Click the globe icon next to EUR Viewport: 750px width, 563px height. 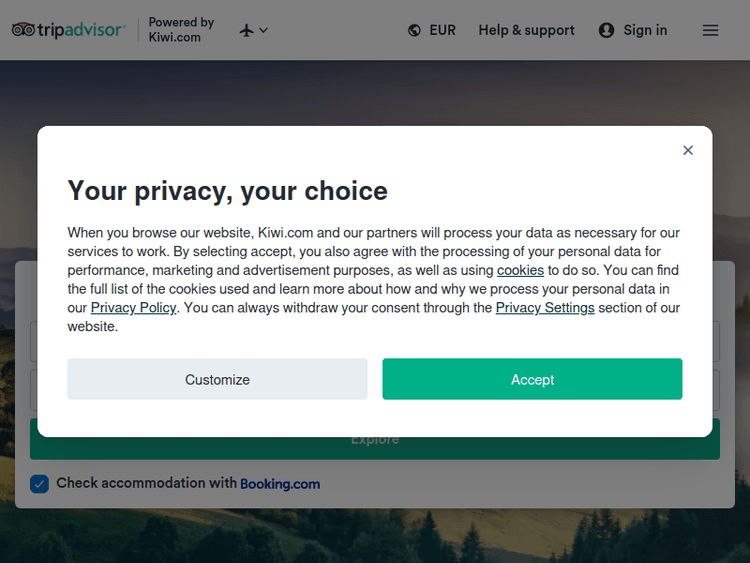pos(414,30)
